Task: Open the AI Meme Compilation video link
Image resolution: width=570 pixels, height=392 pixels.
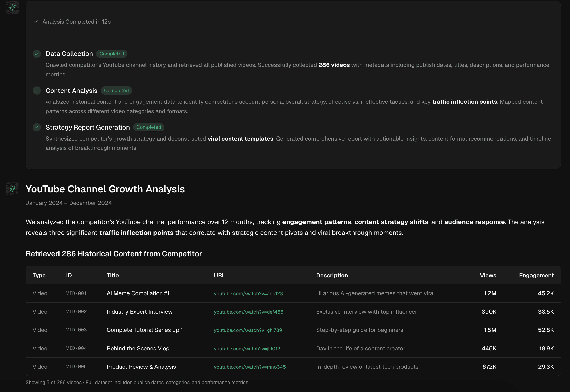Action: [248, 293]
